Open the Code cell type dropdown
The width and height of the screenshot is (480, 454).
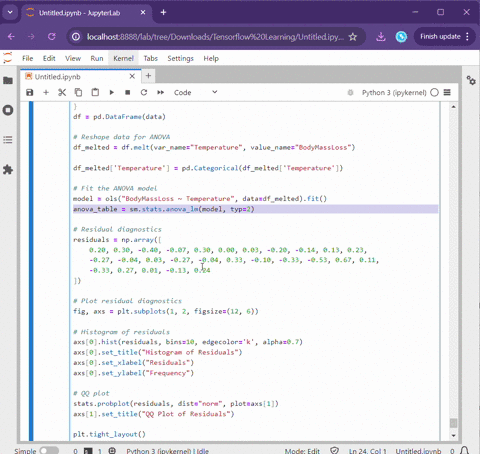(x=196, y=92)
